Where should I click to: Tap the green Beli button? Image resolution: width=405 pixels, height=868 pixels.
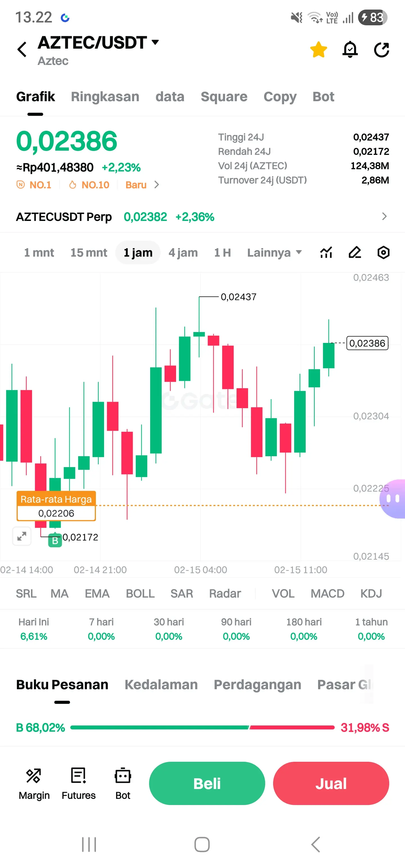207,783
